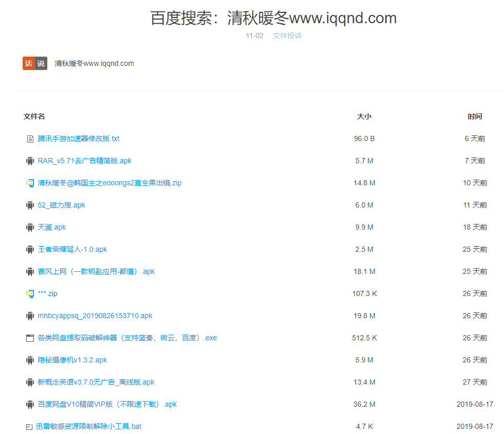Image resolution: width=504 pixels, height=434 pixels.
Task: Click the 14.8 M size value
Action: click(364, 183)
